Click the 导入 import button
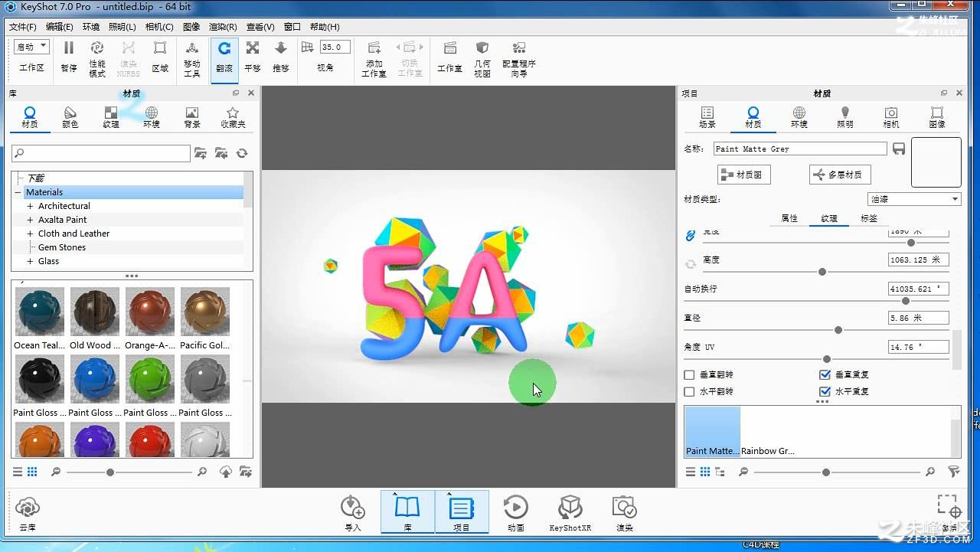This screenshot has width=980, height=552. click(x=353, y=513)
